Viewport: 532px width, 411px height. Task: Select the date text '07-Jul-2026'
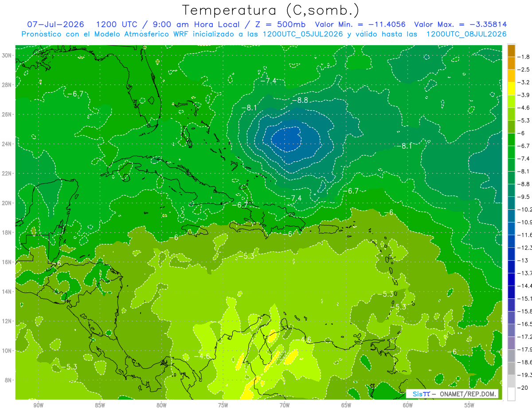(55, 24)
